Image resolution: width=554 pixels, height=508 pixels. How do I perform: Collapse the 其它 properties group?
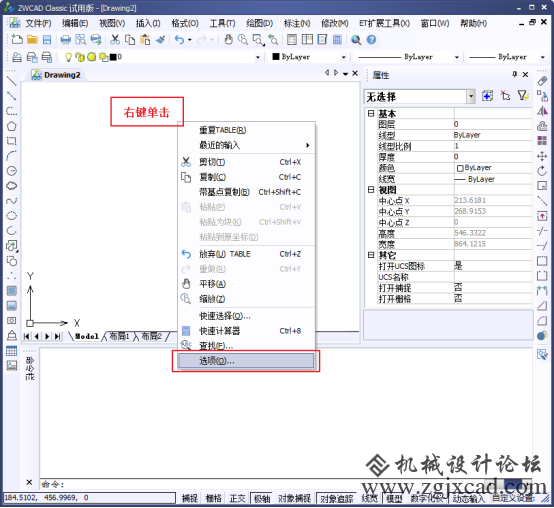pyautogui.click(x=371, y=255)
